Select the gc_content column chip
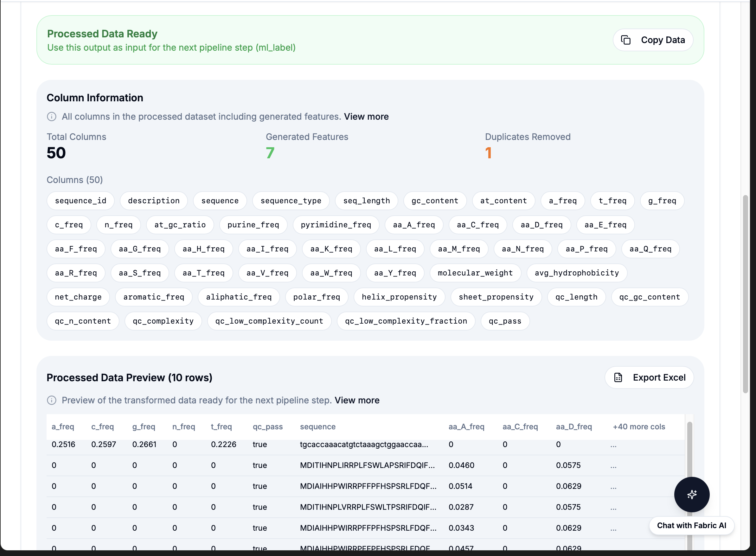756x556 pixels. [x=435, y=201]
